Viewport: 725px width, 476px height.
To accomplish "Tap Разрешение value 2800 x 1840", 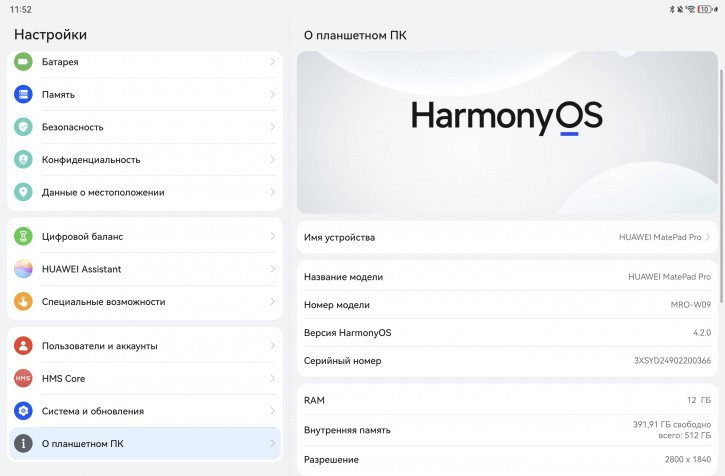I will click(x=688, y=459).
